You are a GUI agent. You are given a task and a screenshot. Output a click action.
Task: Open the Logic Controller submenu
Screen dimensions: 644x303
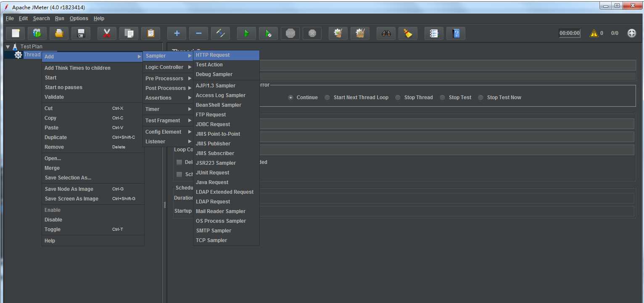click(x=168, y=67)
